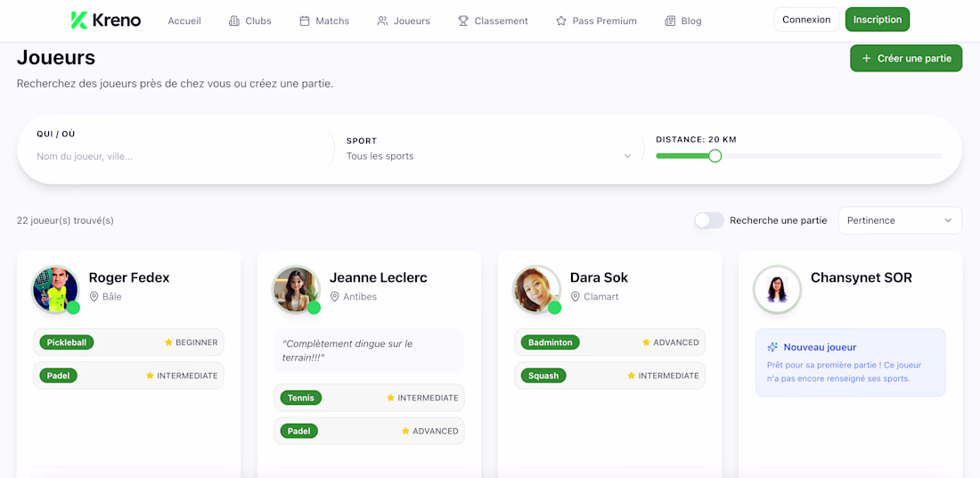Click the Kreno logo
This screenshot has width=980, height=478.
[106, 20]
